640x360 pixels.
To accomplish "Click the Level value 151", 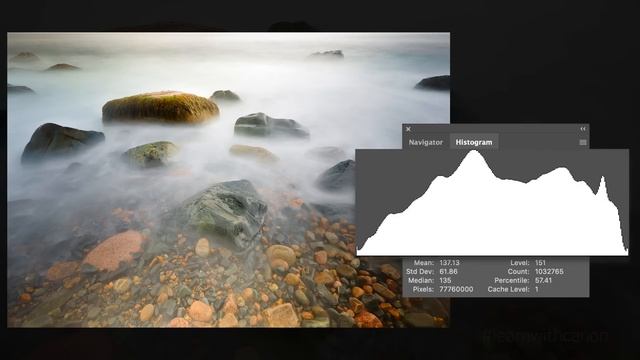I will point(540,263).
